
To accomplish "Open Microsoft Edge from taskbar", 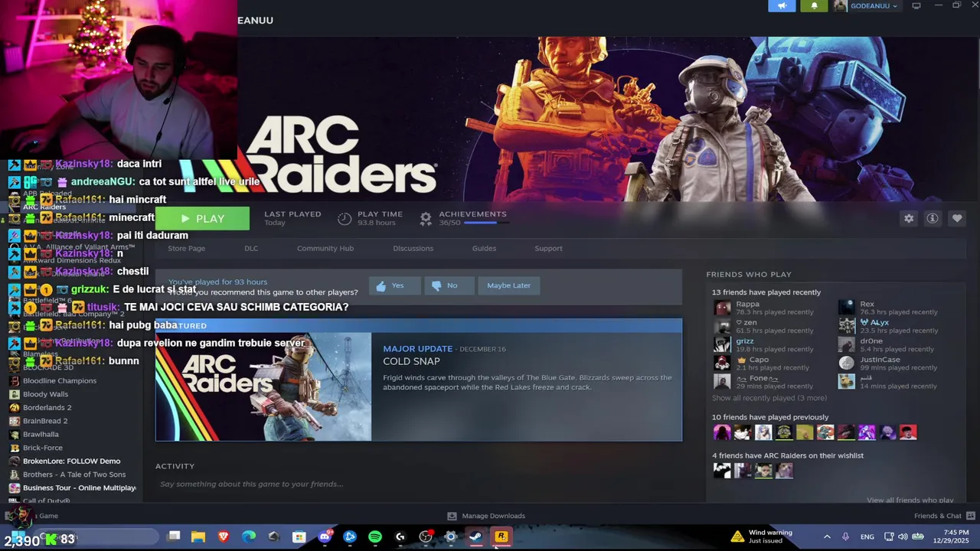I will tap(249, 537).
